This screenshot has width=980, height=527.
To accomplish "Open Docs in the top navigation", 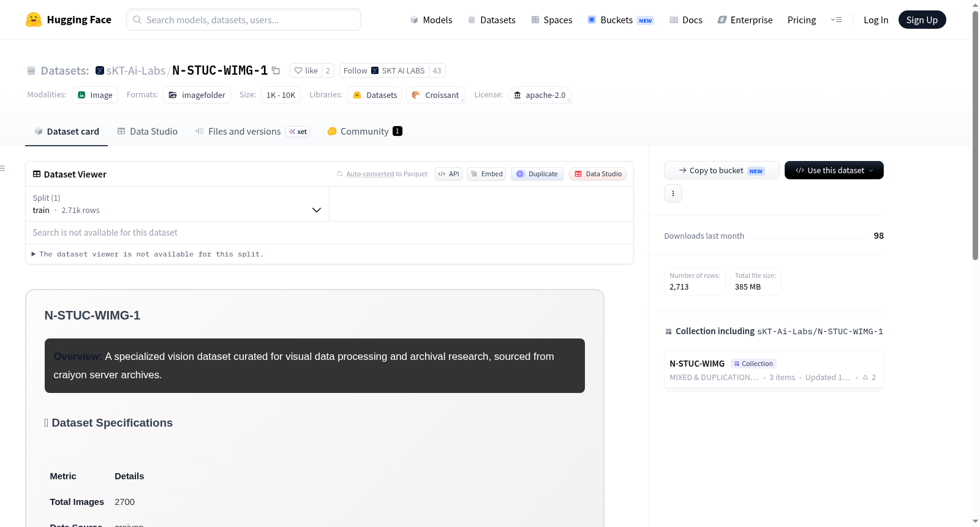I will pos(686,20).
